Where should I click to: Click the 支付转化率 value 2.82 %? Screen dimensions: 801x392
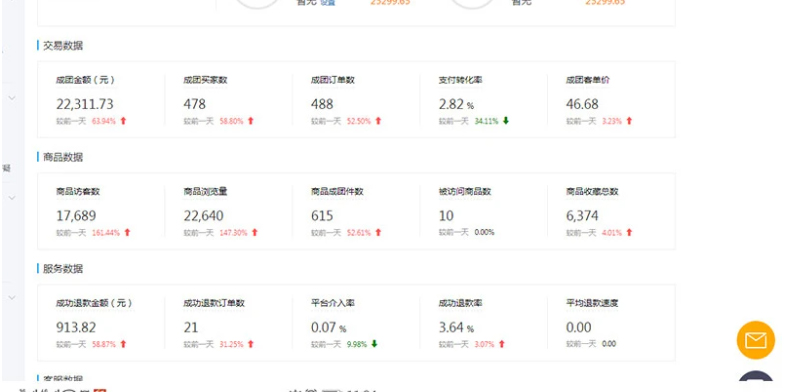pyautogui.click(x=456, y=104)
